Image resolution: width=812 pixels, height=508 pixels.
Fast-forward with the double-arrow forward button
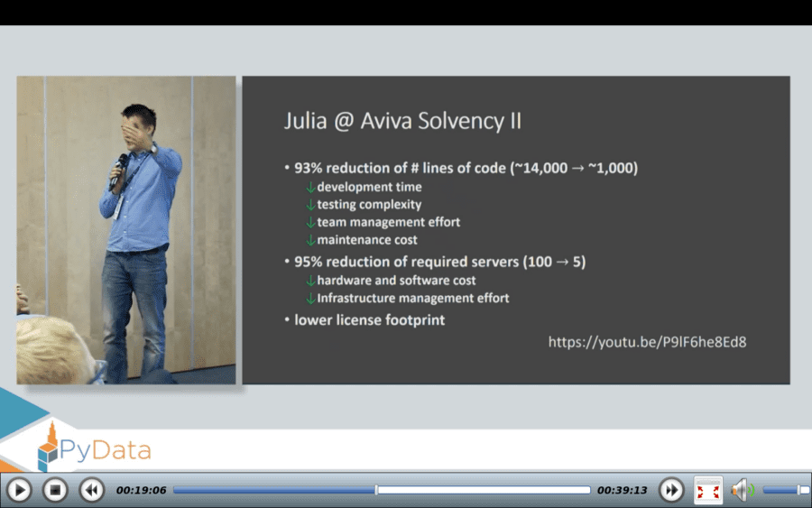pos(671,490)
